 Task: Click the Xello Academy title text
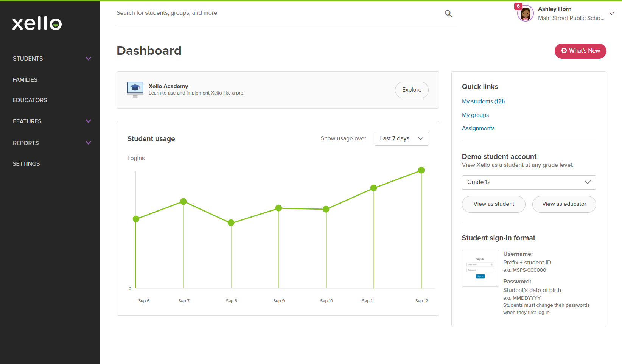[168, 86]
